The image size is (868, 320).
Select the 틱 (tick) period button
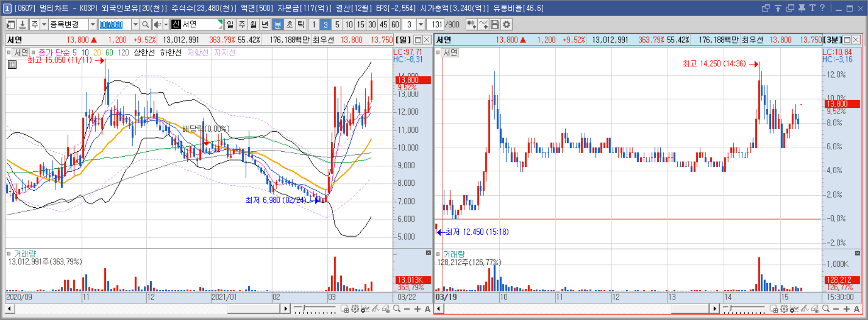pos(301,24)
